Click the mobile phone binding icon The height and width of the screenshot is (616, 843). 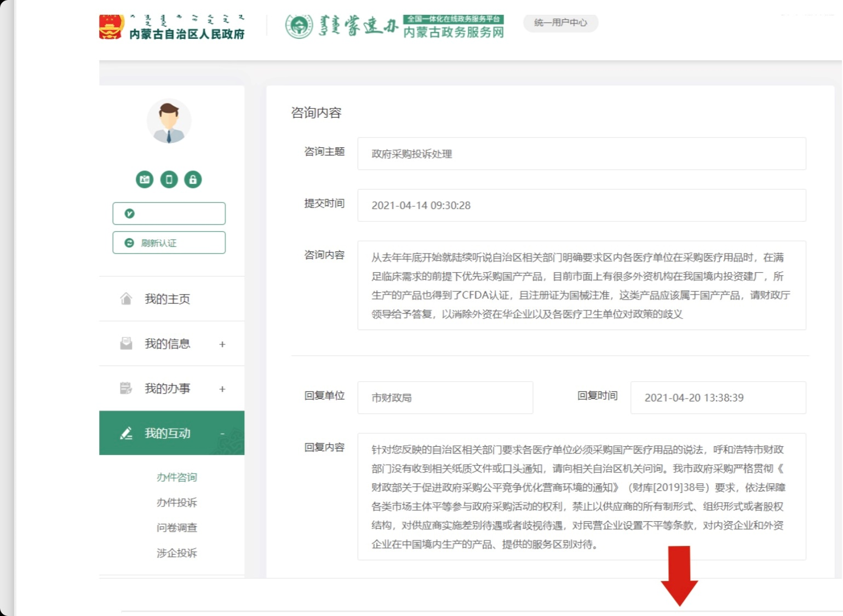tap(169, 180)
